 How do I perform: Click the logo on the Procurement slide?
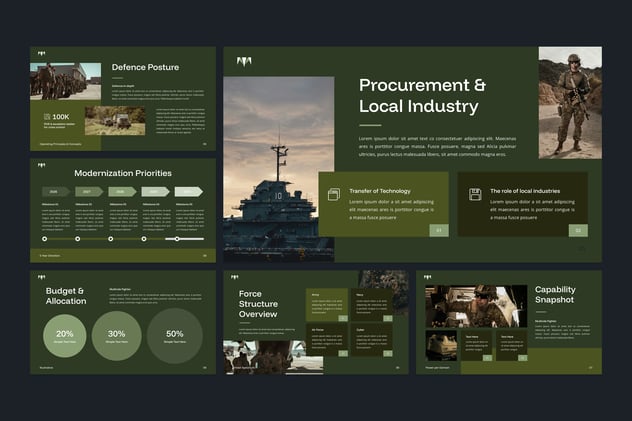(243, 62)
